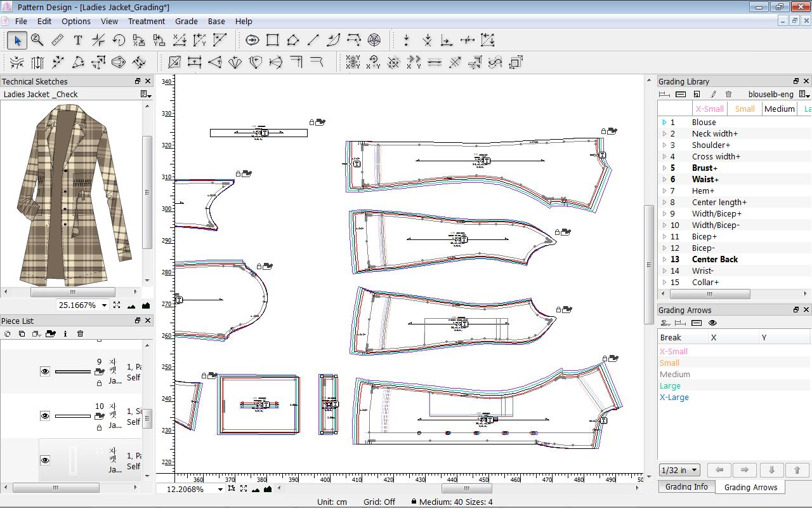The image size is (812, 508).
Task: Select the X-Small size column header
Action: pyautogui.click(x=709, y=109)
